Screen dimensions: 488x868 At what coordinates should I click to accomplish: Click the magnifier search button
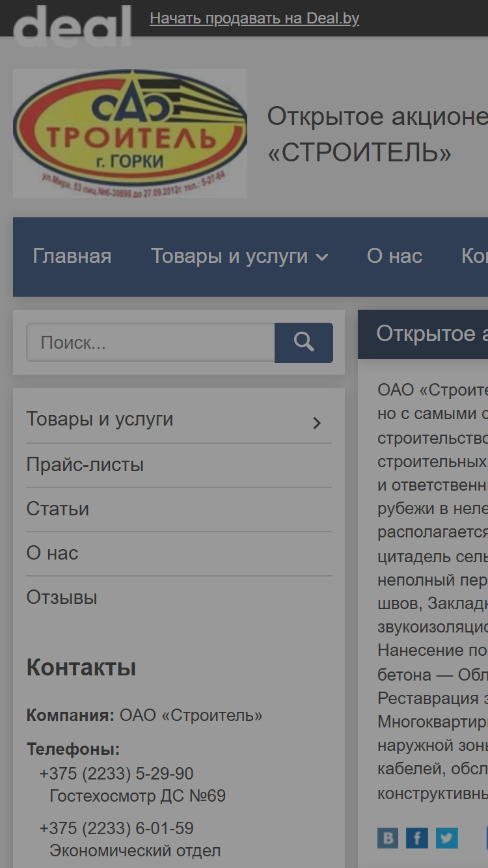pos(304,342)
